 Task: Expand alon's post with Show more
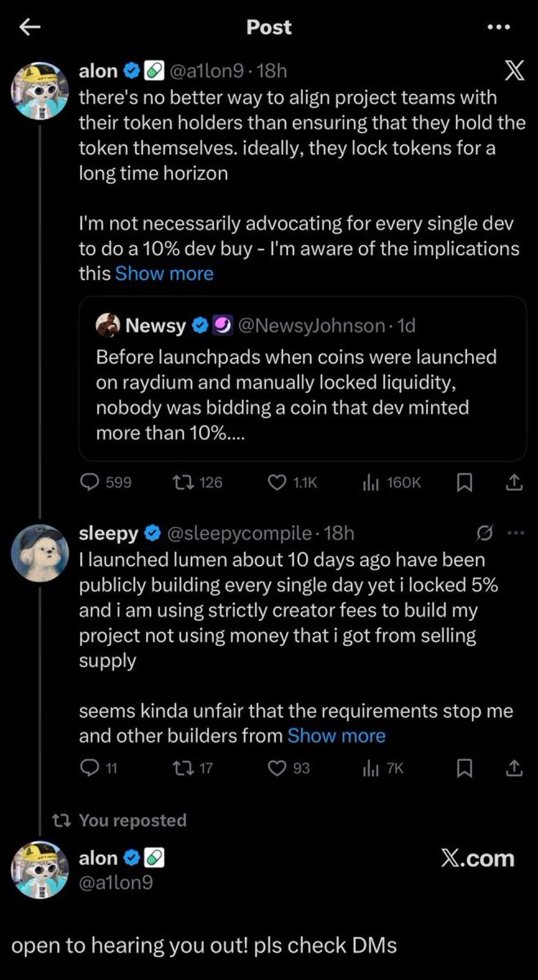coord(164,274)
